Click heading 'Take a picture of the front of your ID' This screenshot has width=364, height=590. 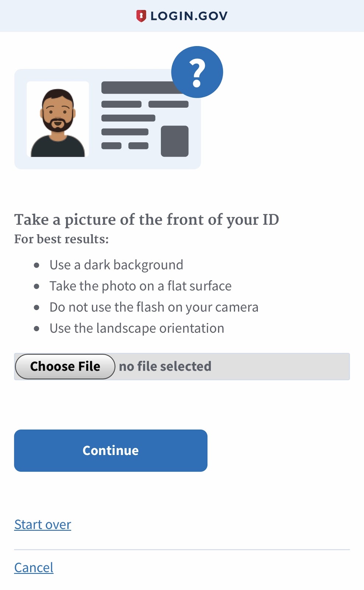pyautogui.click(x=147, y=220)
